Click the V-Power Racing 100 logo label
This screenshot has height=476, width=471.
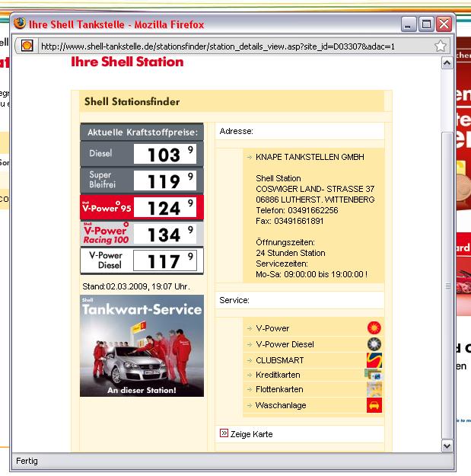[x=106, y=233]
